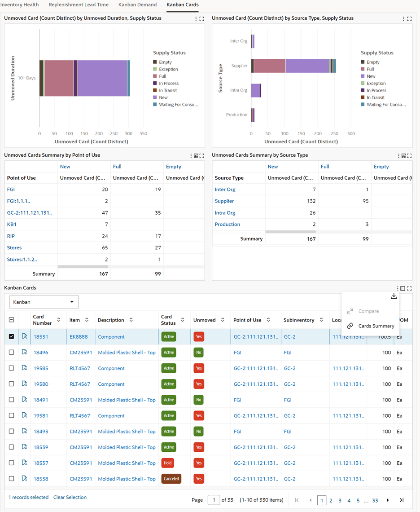Check the row for card 18491
Viewport: 420px width, 512px height.
pos(11,400)
